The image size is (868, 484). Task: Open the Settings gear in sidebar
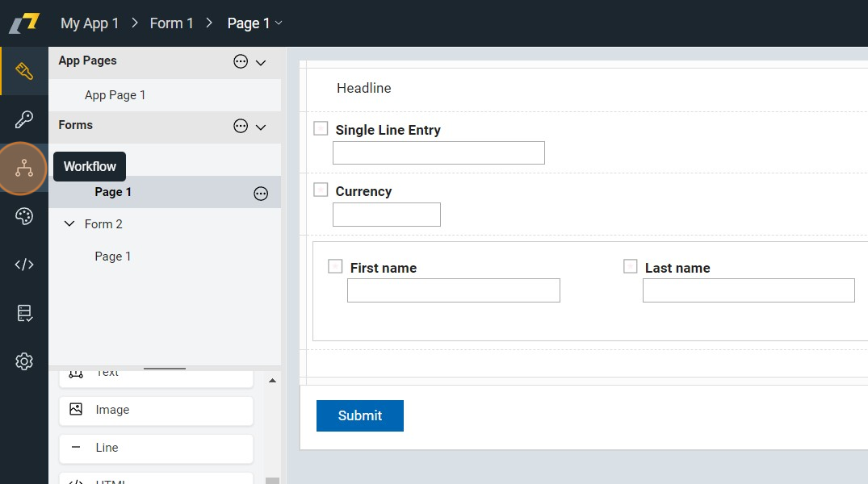(24, 361)
